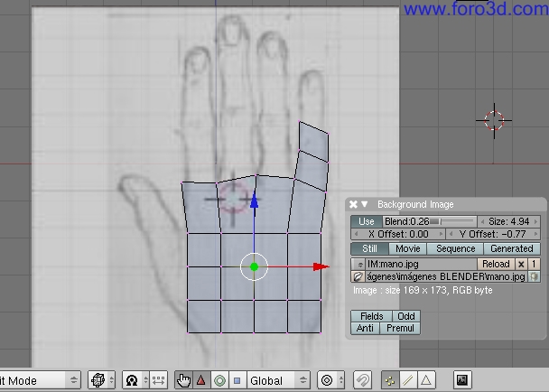Viewport: 549px width, 392px height.
Task: Switch to edge select mode
Action: click(408, 380)
